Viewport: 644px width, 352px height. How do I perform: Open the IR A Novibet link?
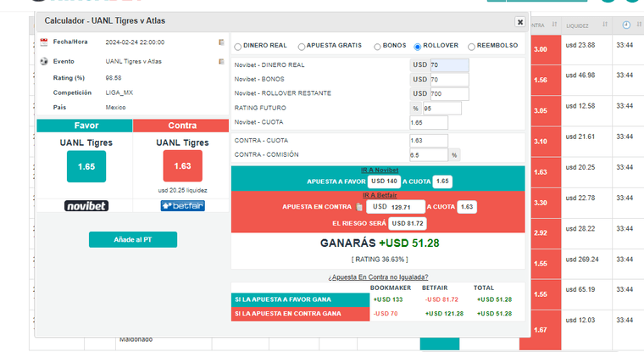(380, 170)
